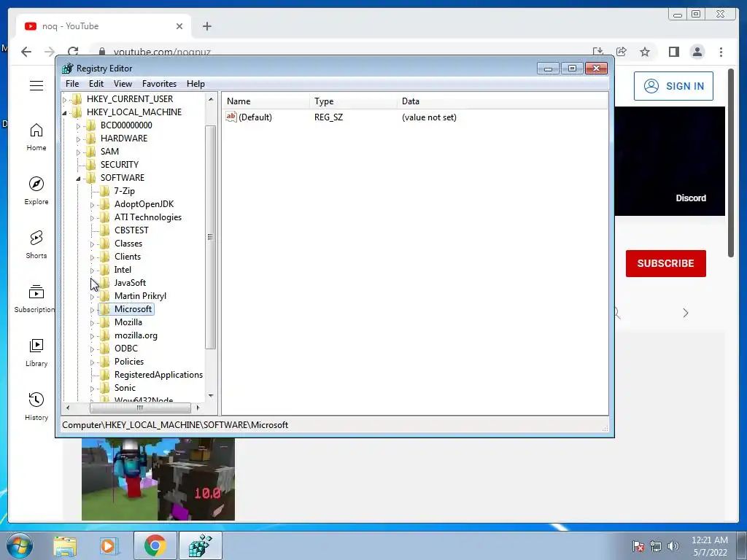Screen dimensions: 747x560
Task: Open YouTube Shorts in sidebar
Action: tap(36, 245)
